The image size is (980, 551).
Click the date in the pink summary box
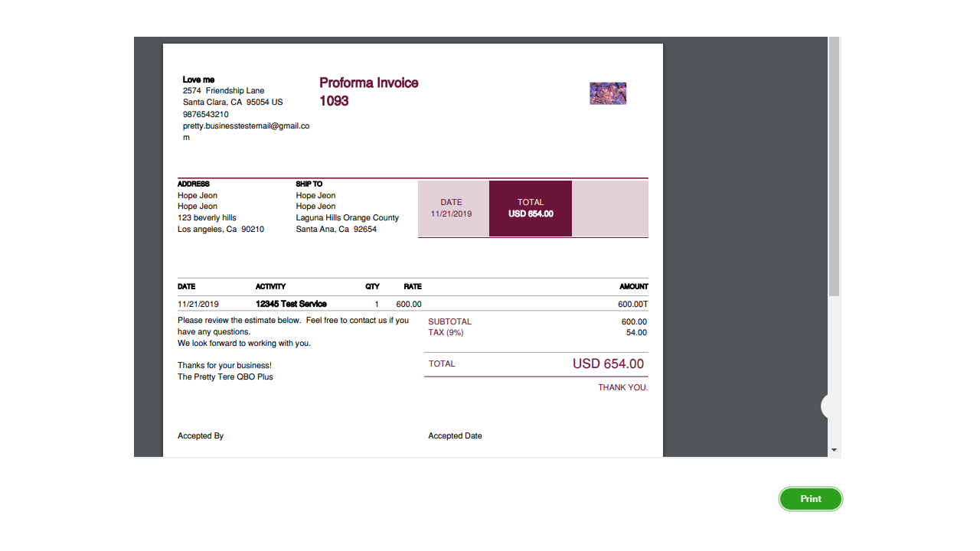(x=452, y=214)
